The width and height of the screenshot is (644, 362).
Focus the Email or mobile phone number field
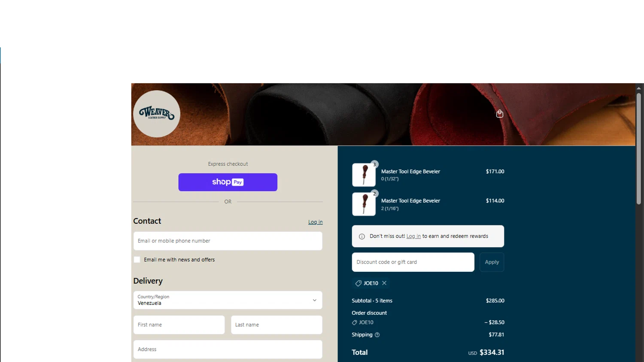[228, 241]
